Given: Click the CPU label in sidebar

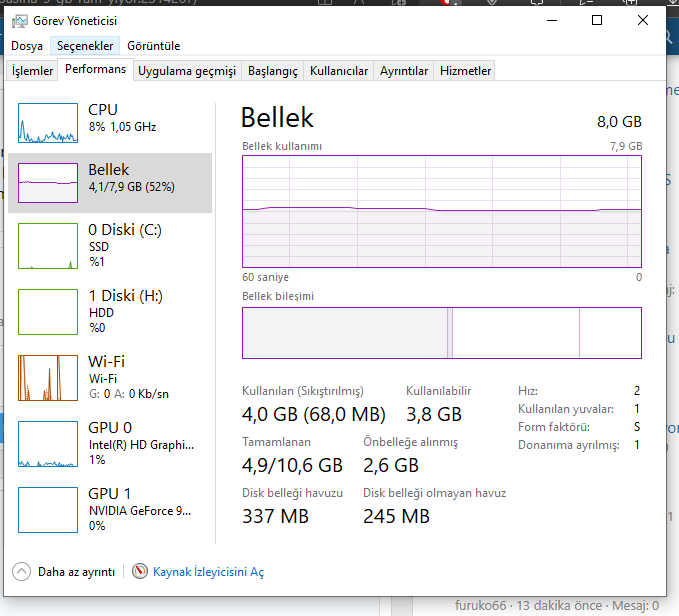Looking at the screenshot, I should click(x=103, y=110).
